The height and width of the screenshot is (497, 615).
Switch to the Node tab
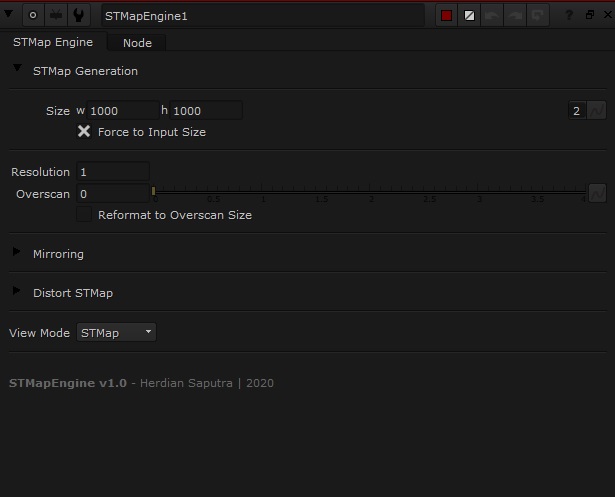tap(137, 43)
